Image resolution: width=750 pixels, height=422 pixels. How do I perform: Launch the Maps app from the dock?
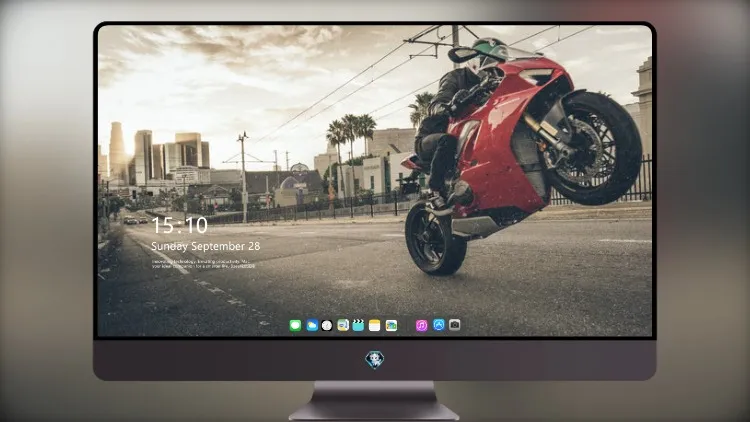click(343, 325)
